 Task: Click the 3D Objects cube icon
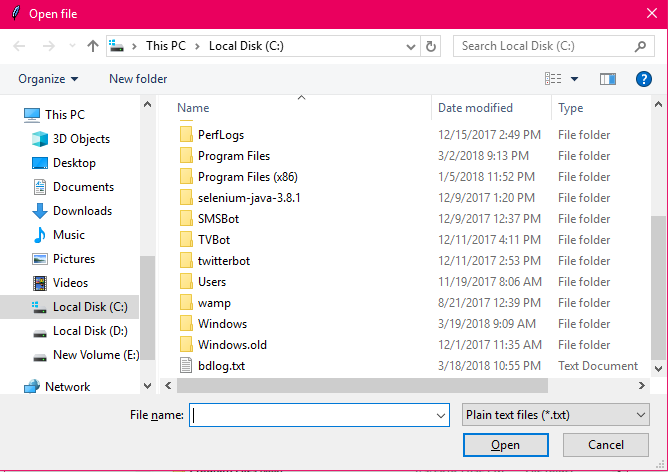coord(40,139)
